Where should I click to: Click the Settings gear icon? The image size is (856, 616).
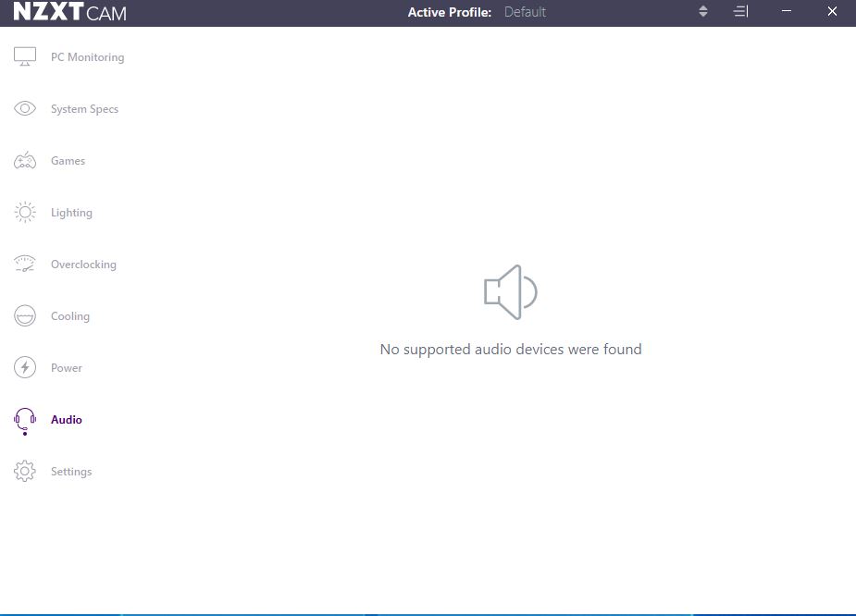(x=25, y=471)
